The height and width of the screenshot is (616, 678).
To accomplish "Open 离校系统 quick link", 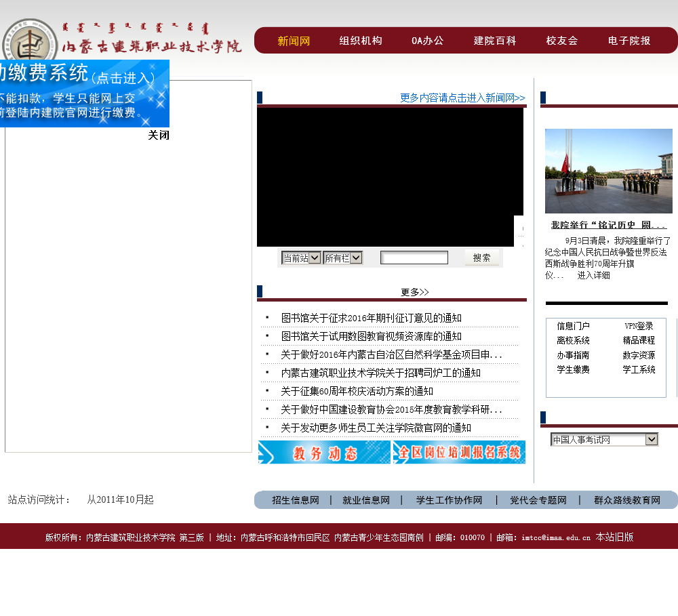I will [573, 341].
